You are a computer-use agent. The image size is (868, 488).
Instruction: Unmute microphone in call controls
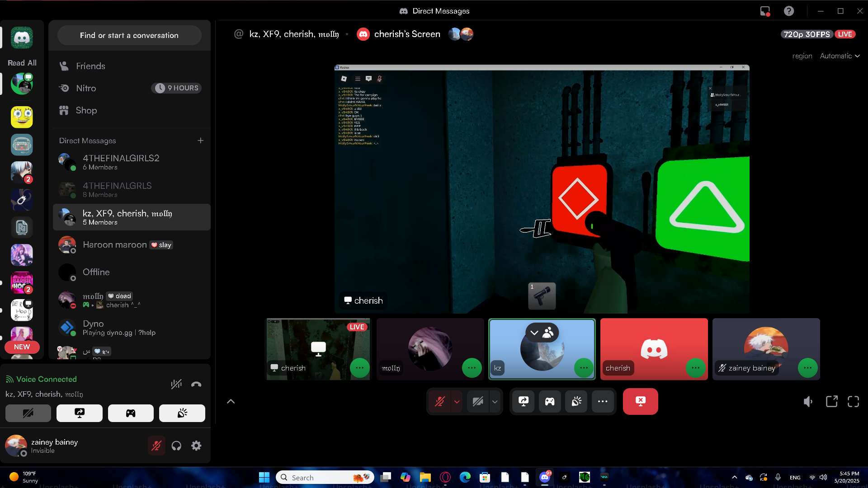coord(439,401)
